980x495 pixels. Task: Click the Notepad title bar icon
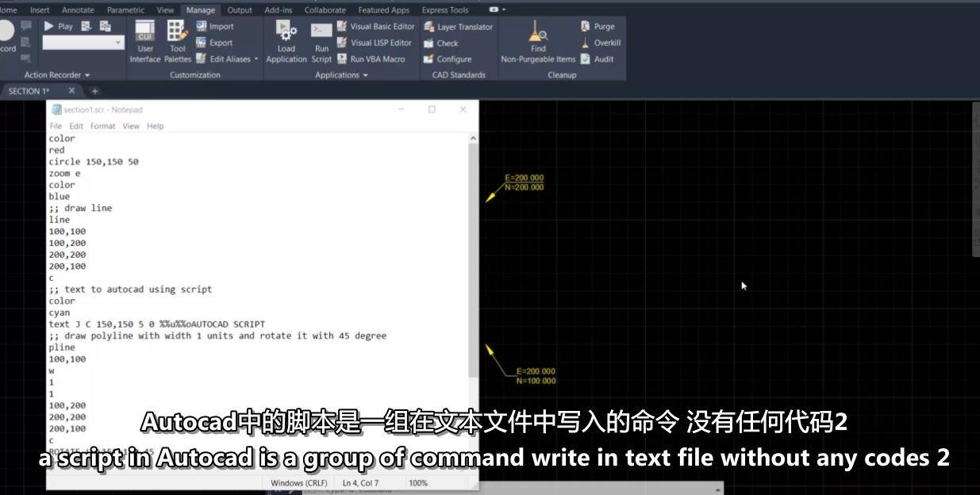point(56,109)
